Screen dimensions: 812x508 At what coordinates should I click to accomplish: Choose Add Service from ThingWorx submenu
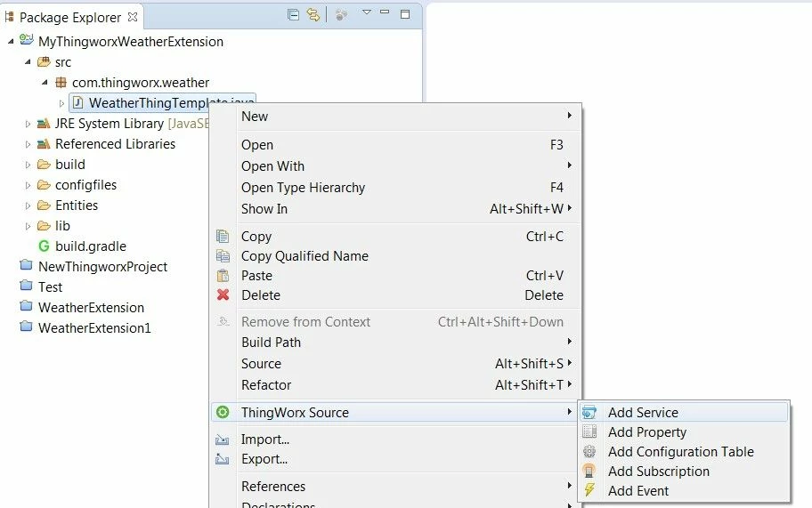coord(684,412)
